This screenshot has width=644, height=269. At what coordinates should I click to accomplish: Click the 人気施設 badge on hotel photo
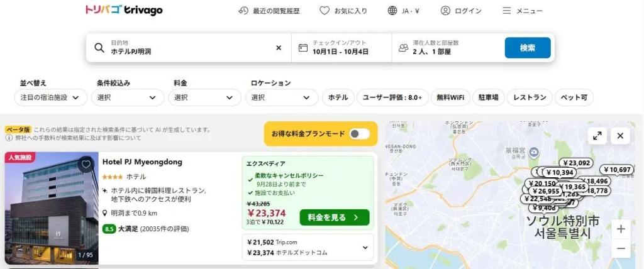[20, 157]
